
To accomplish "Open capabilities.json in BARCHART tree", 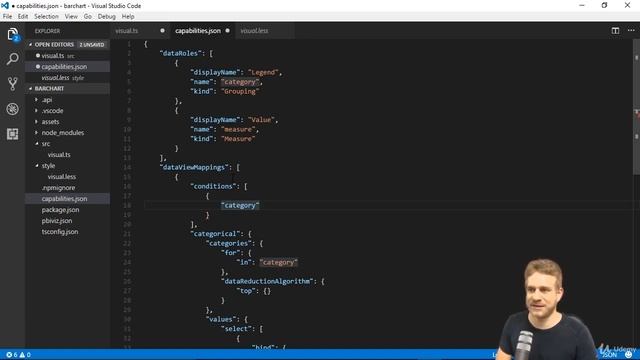I will tap(64, 199).
